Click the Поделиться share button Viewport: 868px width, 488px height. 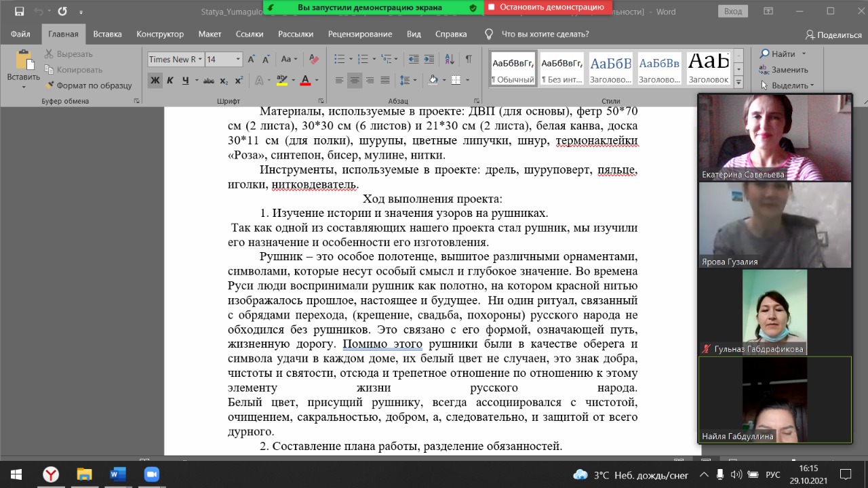coord(833,35)
